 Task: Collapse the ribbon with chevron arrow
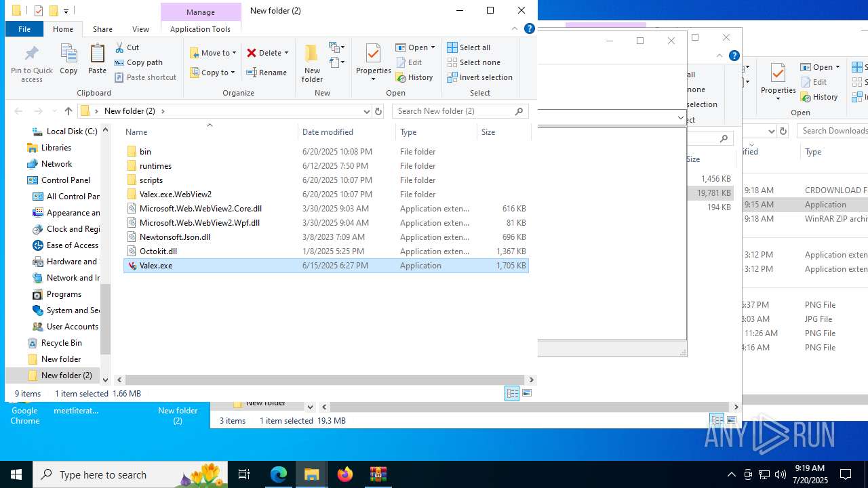tap(515, 29)
